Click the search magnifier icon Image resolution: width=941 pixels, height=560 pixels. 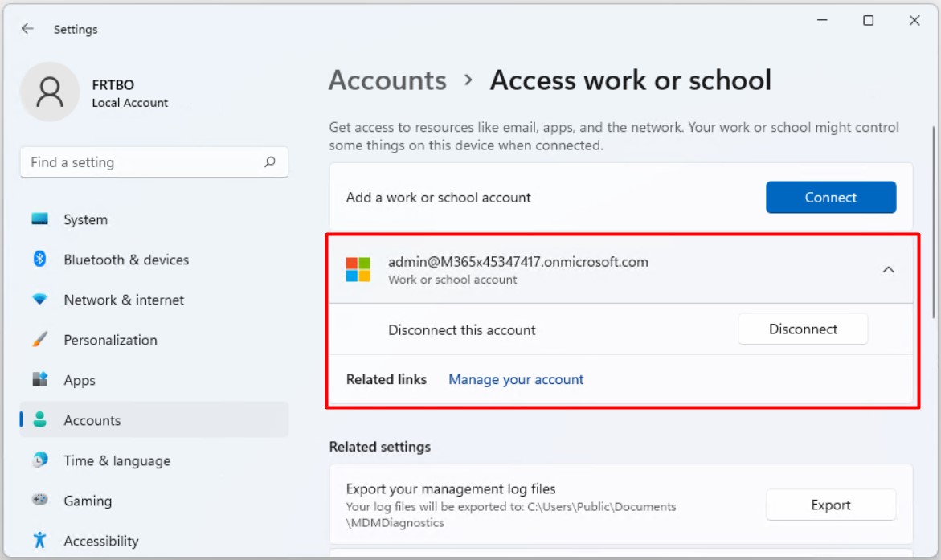point(270,162)
